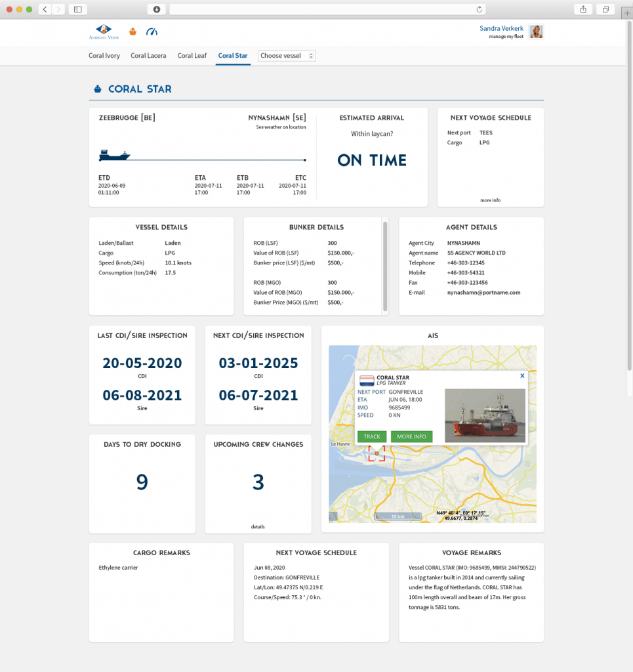Open the dashboard gauge icon
The height and width of the screenshot is (672, 633).
(152, 31)
